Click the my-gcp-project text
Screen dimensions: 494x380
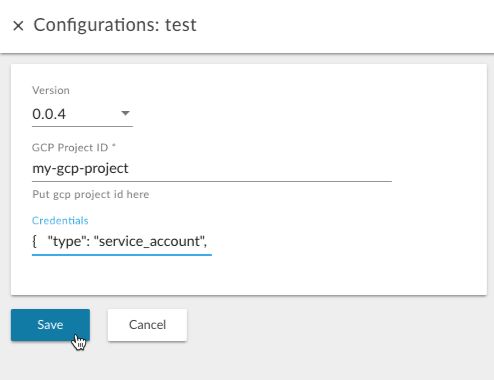[80, 169]
